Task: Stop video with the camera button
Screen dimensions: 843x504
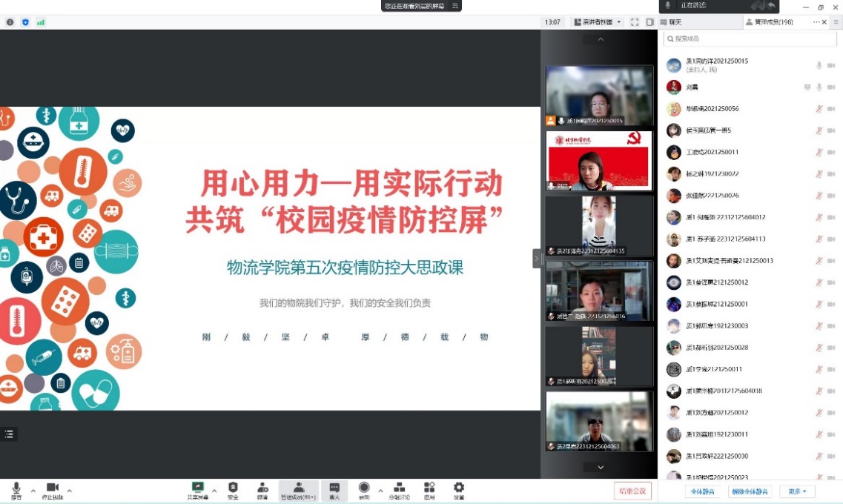Action: [x=52, y=488]
